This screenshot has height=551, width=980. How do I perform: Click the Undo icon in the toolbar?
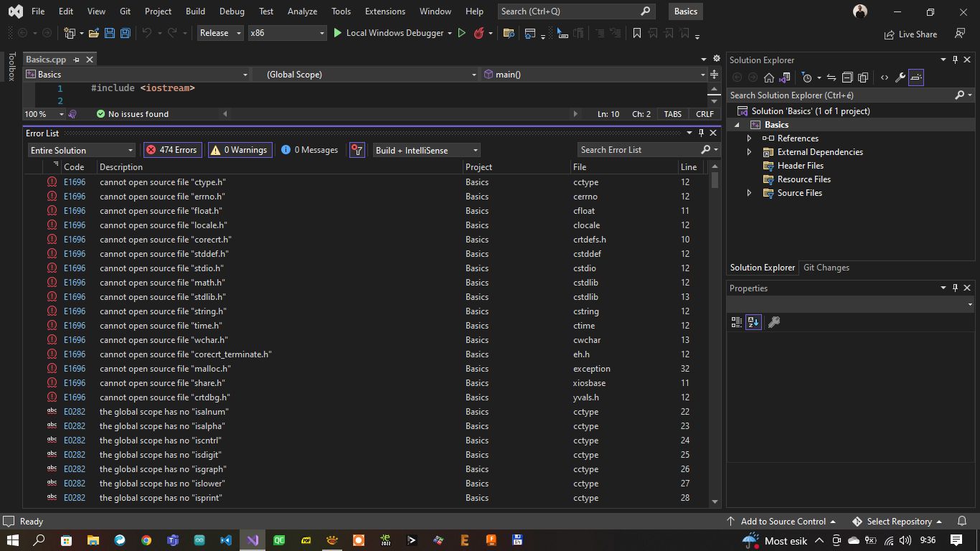[147, 33]
